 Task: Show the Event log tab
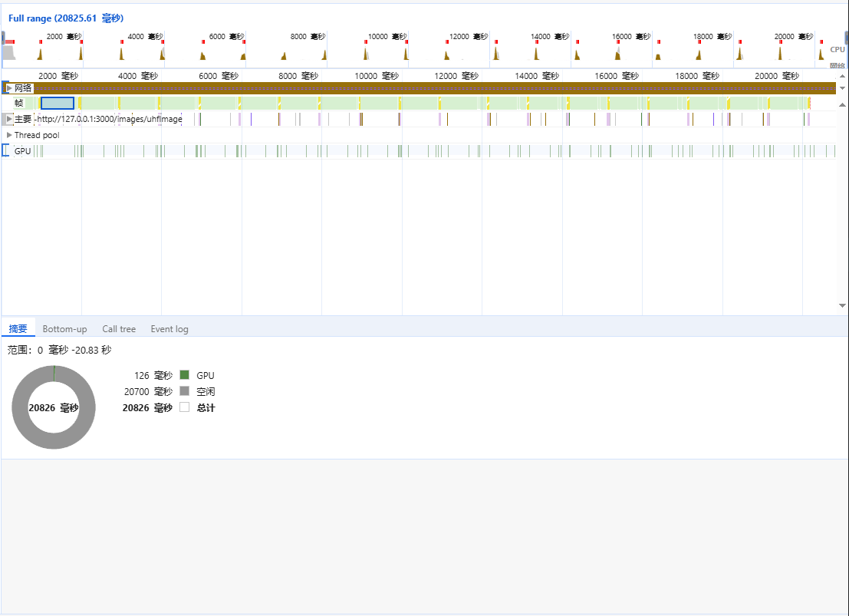169,329
